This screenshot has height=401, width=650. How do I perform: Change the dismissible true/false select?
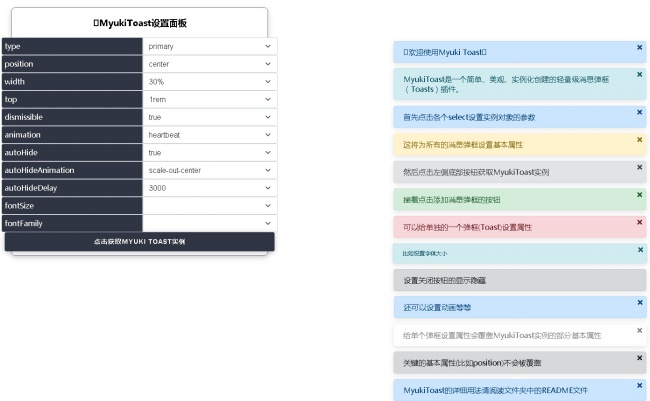[x=209, y=117]
